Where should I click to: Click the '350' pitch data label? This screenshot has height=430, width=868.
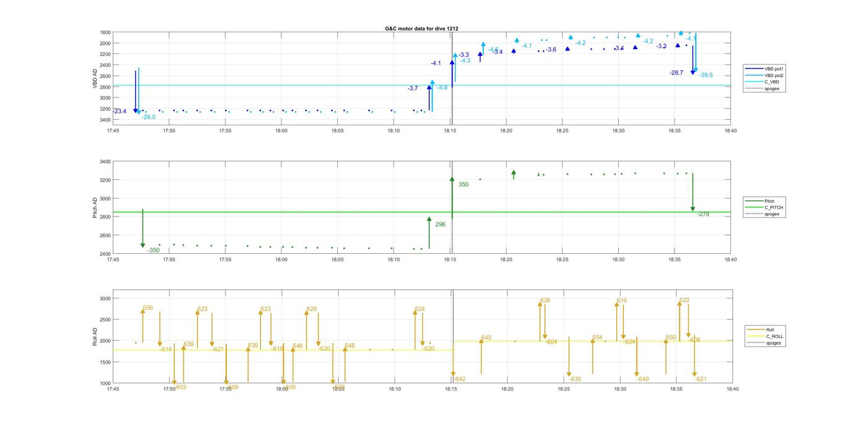point(464,185)
